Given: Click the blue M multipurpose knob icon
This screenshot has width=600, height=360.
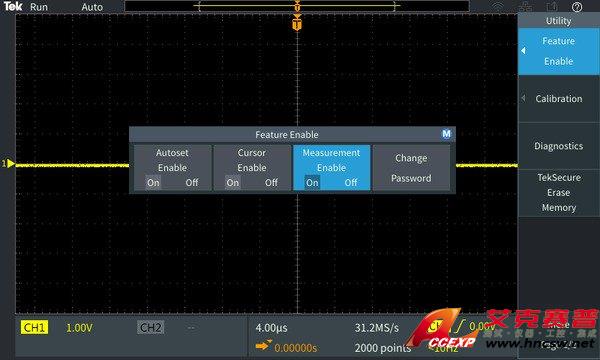Looking at the screenshot, I should point(446,134).
